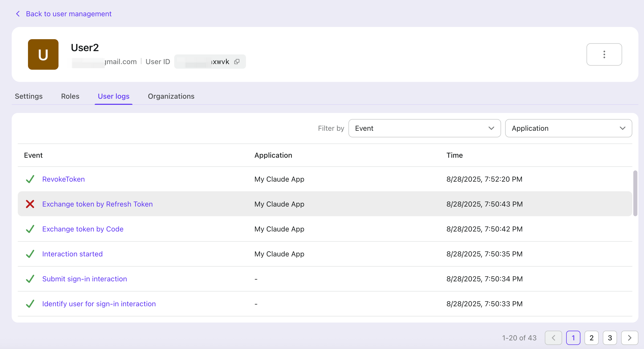Switch to the Roles tab
644x349 pixels.
[x=70, y=96]
